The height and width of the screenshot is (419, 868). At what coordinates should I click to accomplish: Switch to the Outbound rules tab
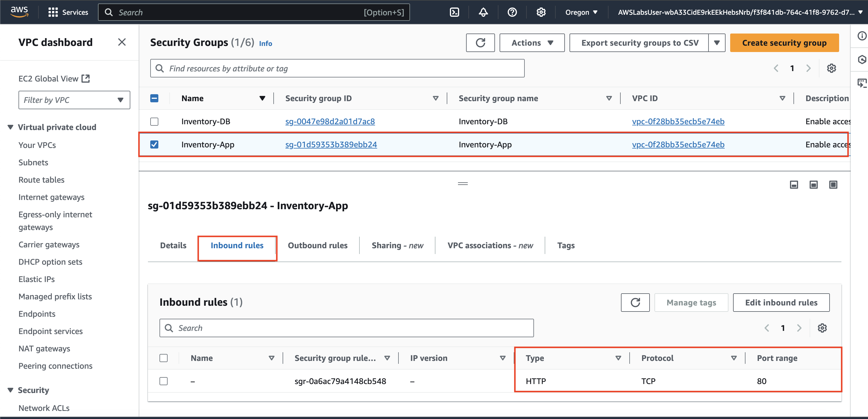[x=318, y=245]
